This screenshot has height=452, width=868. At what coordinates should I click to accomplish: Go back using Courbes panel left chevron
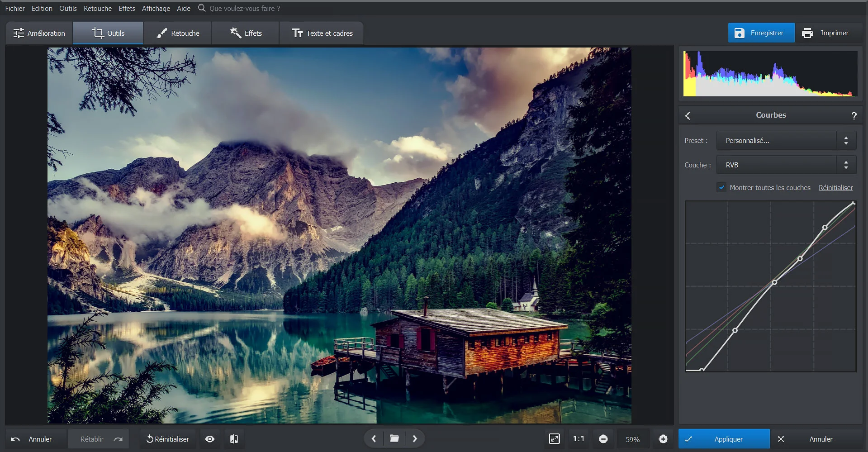pos(688,115)
